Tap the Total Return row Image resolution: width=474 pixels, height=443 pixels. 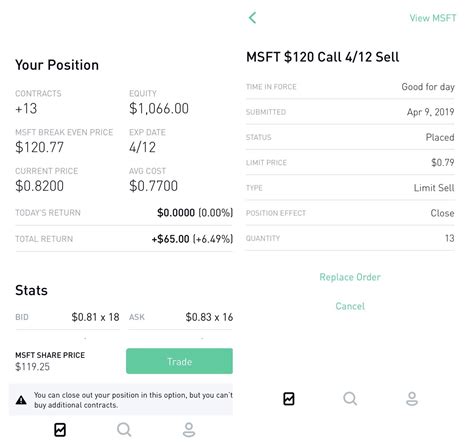click(124, 239)
